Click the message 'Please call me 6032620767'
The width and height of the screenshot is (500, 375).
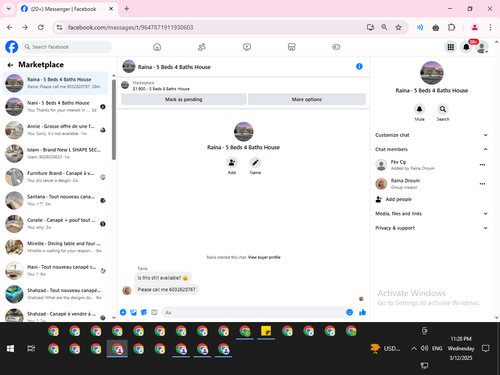click(x=167, y=289)
